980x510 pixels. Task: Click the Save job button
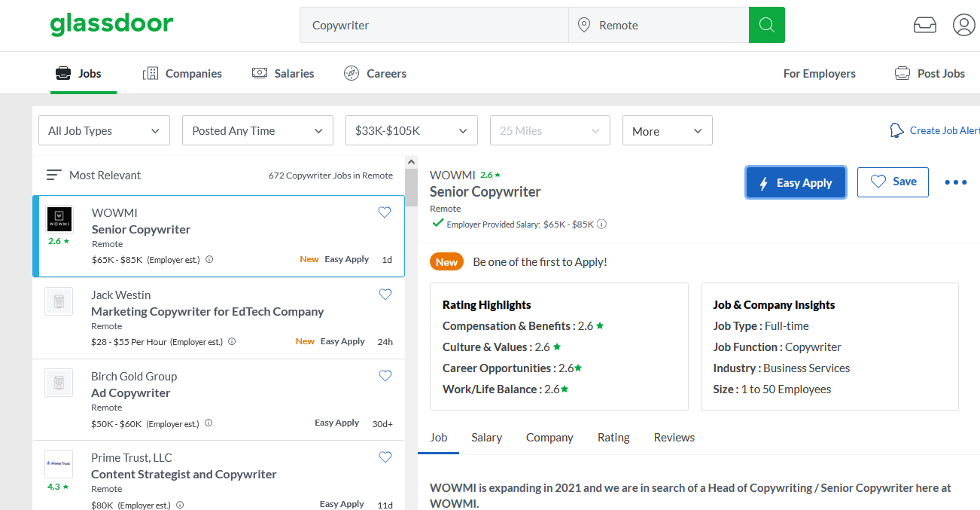[x=893, y=182]
